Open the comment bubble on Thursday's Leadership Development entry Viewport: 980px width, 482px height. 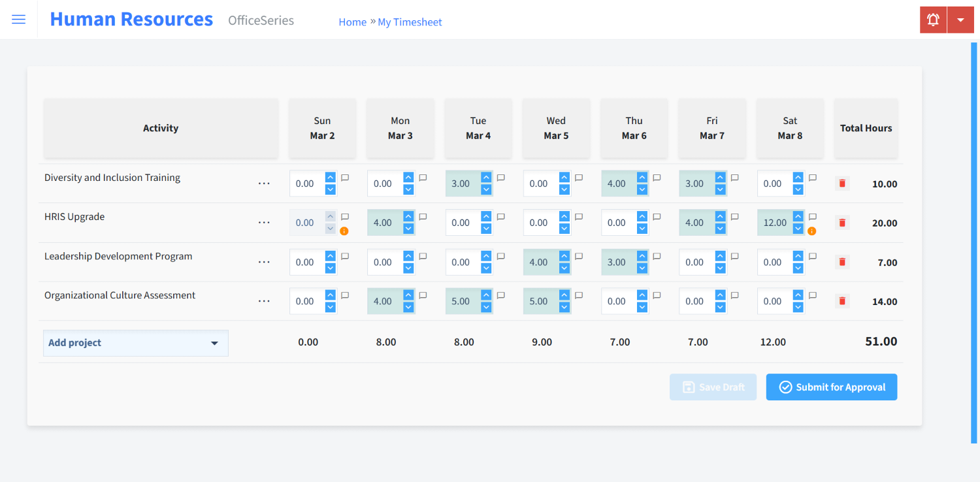[x=656, y=256]
